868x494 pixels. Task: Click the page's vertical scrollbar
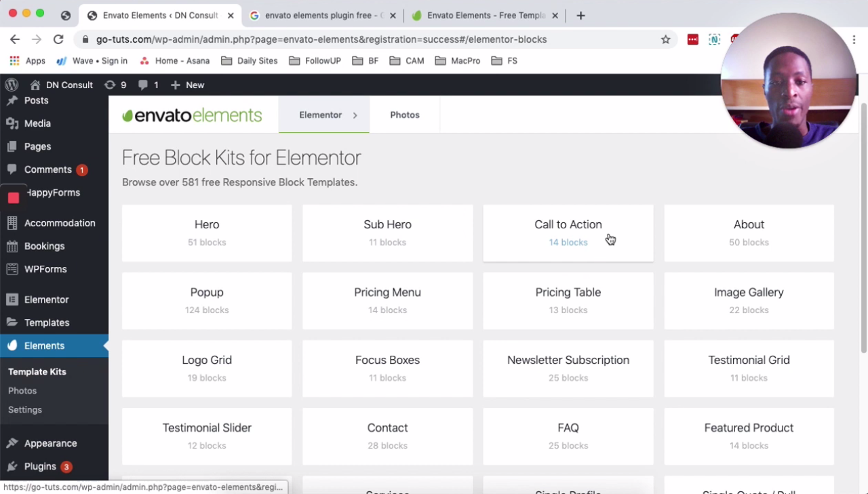pos(863,227)
